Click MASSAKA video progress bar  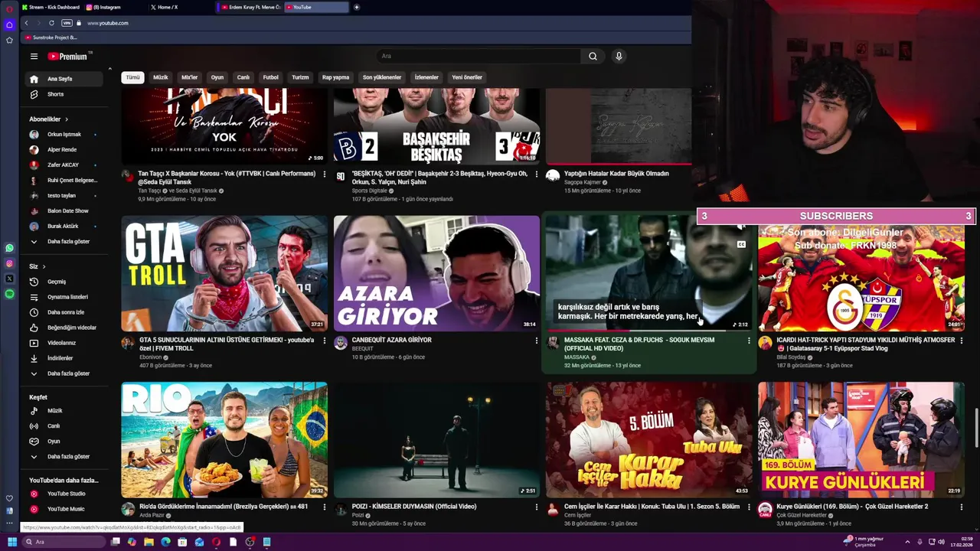click(x=649, y=331)
